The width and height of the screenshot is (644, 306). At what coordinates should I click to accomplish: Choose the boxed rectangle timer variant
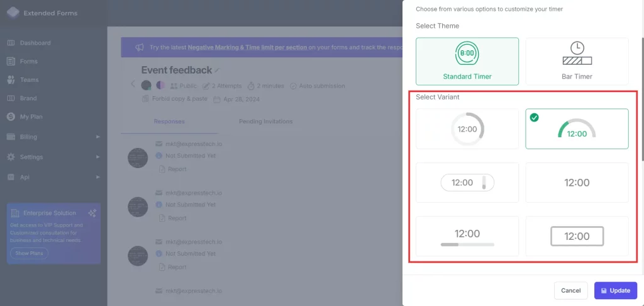(577, 236)
